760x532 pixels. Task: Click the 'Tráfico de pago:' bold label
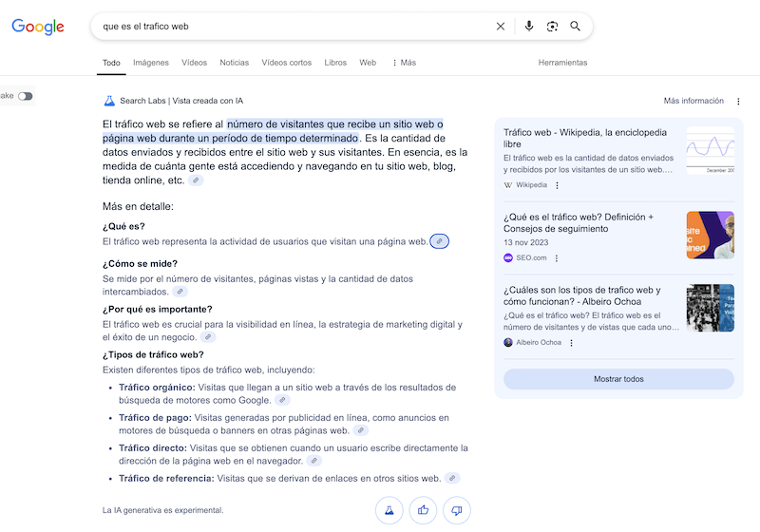[x=155, y=418]
